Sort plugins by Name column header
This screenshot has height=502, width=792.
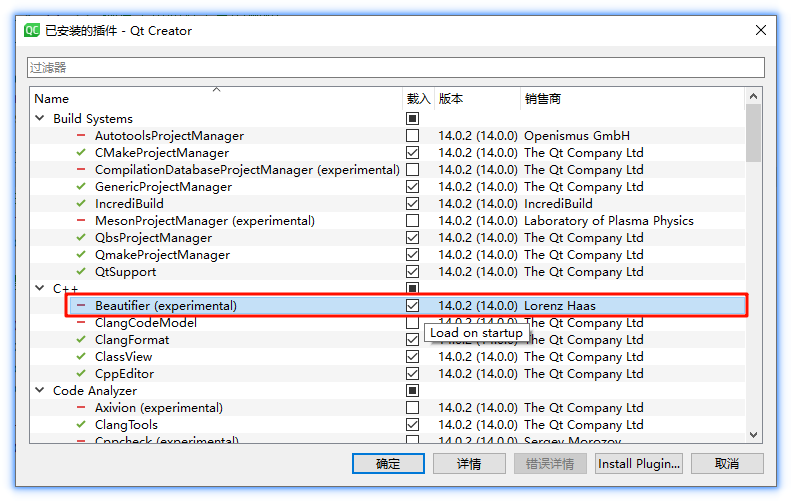(x=216, y=98)
